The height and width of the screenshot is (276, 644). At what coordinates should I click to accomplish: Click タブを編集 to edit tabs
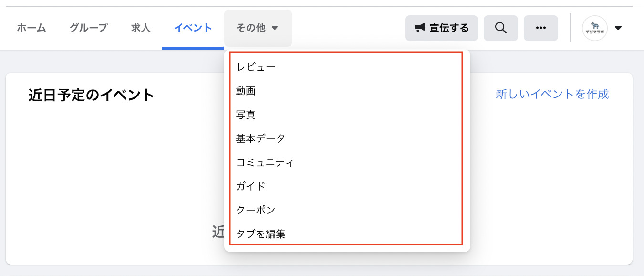coord(260,234)
